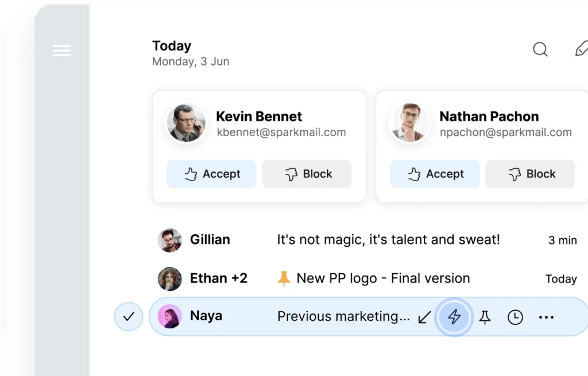This screenshot has height=376, width=588.
Task: Snooze Naya's email using the clock icon
Action: click(x=515, y=316)
